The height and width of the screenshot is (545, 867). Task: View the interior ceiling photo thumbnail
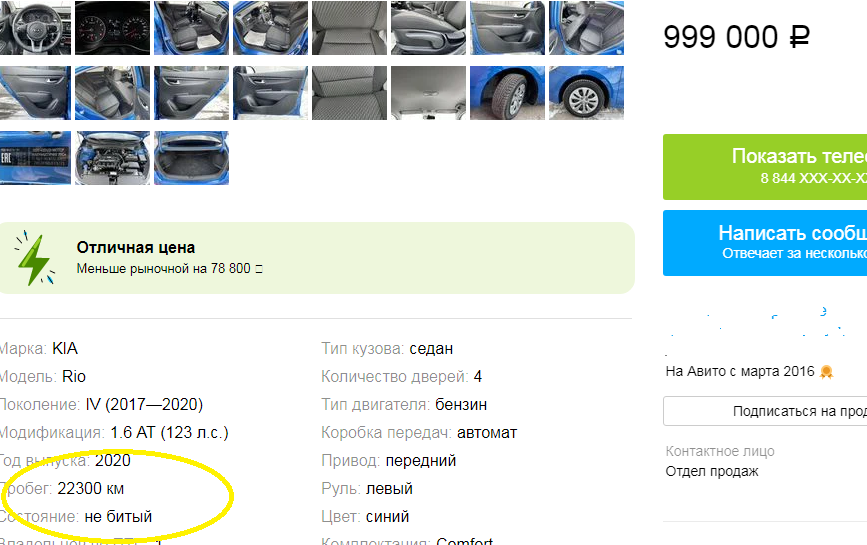[429, 93]
